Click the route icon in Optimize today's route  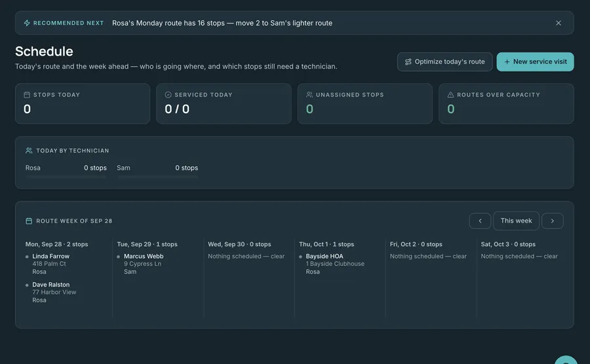pos(408,62)
